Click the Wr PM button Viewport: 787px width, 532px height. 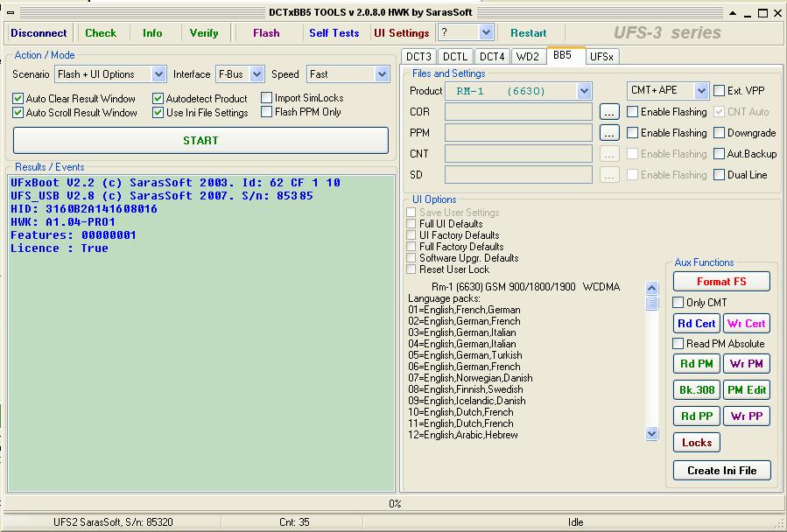pos(747,364)
